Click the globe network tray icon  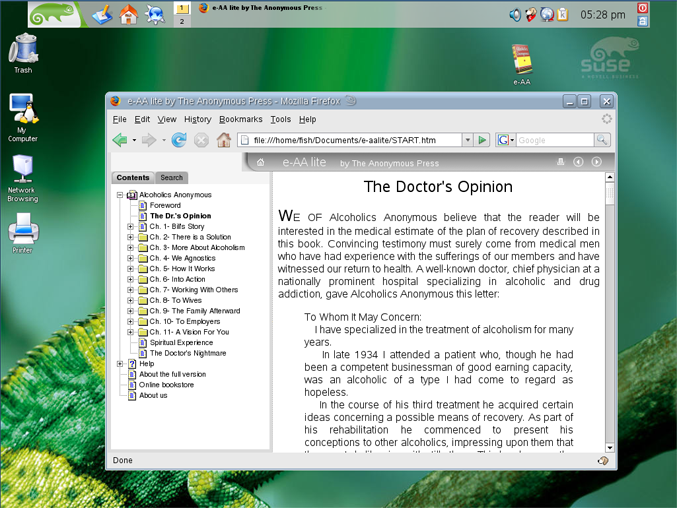point(547,15)
